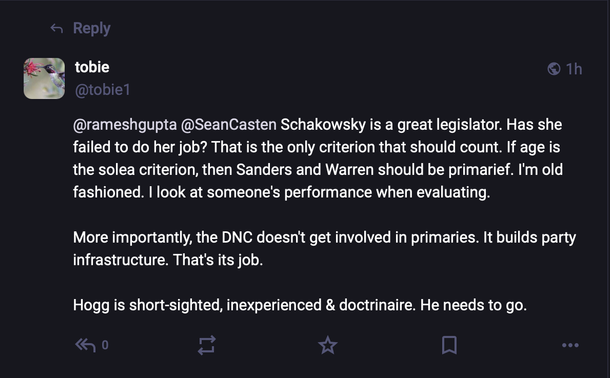This screenshot has height=378, width=610.
Task: Click the sentence 'Hogg is short-sighted, inexperienced'
Action: [300, 305]
